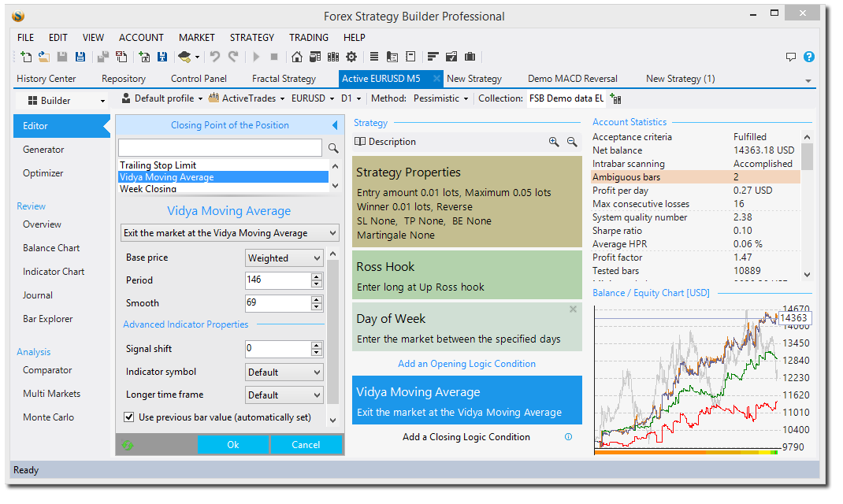Open the ACCOUNT menu
Screen dimensions: 843x504
(141, 38)
